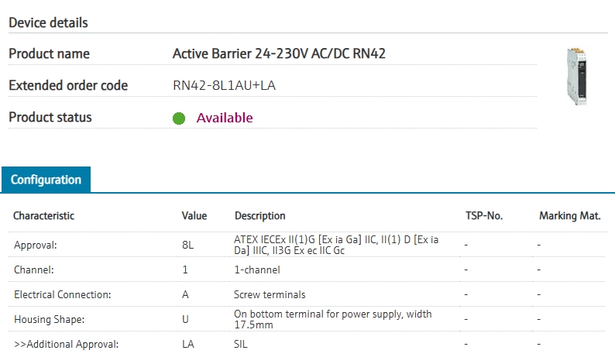Expand the >>Additional Approval row
This screenshot has width=615, height=364.
coord(66,344)
